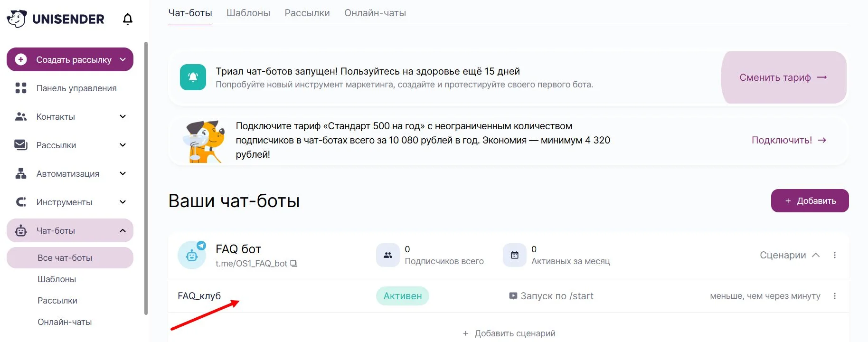Open the FAQ_клуб scenario row

[x=199, y=296]
